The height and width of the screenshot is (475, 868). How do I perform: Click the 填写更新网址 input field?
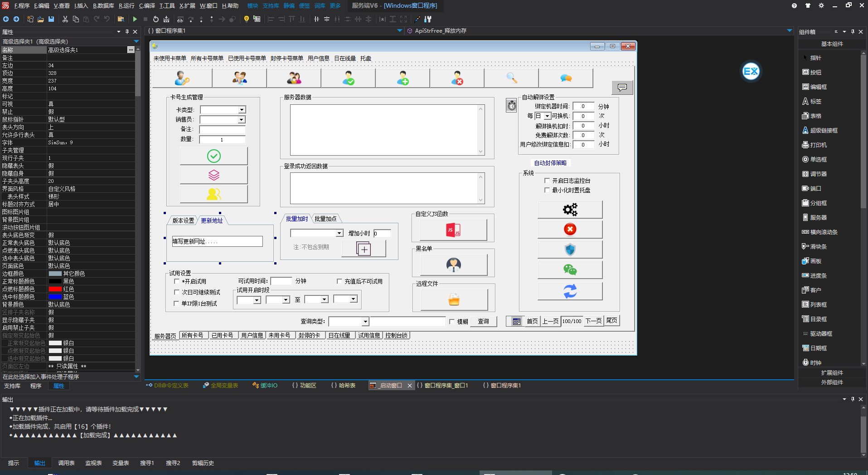[x=217, y=241]
